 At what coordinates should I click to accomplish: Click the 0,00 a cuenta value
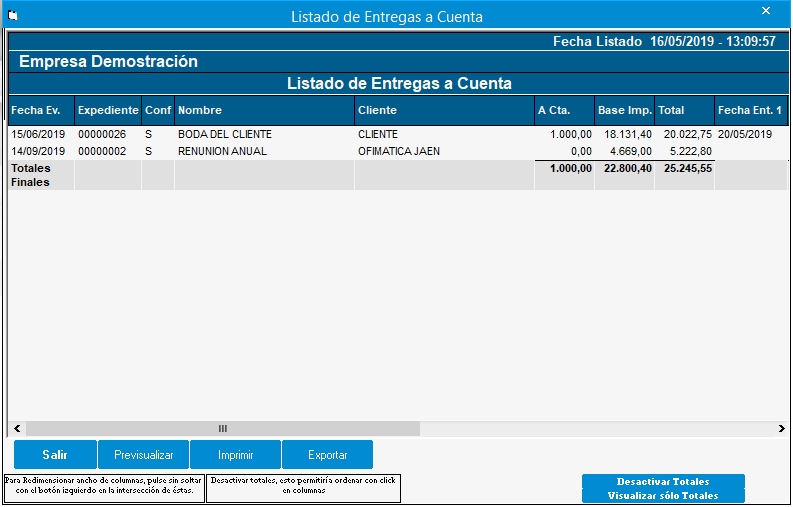click(581, 151)
